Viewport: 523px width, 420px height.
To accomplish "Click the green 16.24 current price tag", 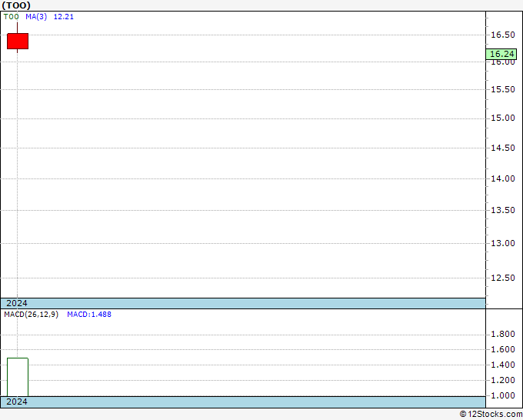I will click(x=501, y=54).
